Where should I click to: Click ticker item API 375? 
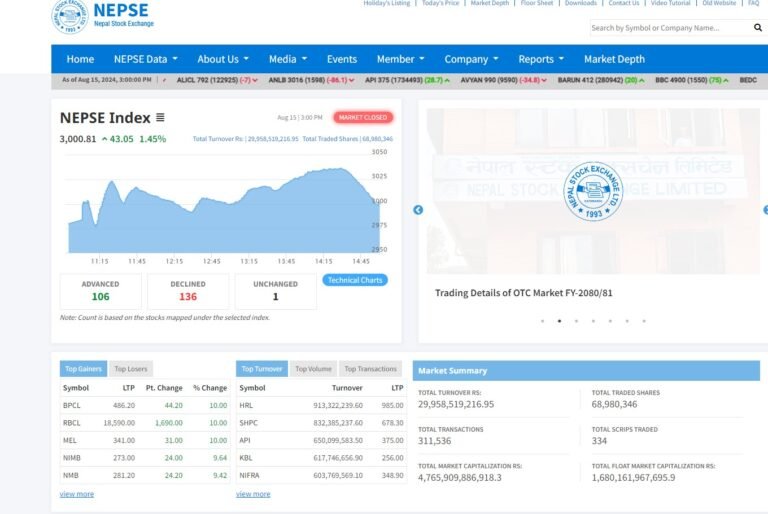pos(407,80)
